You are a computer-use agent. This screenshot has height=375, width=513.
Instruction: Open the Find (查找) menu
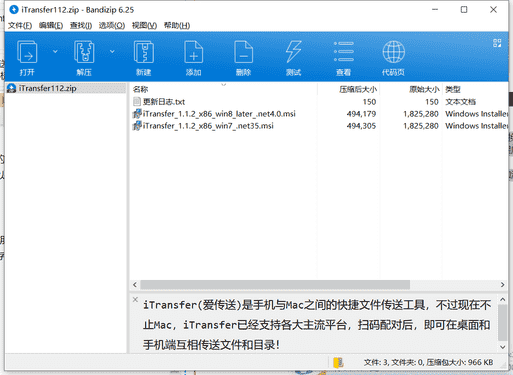pyautogui.click(x=81, y=25)
